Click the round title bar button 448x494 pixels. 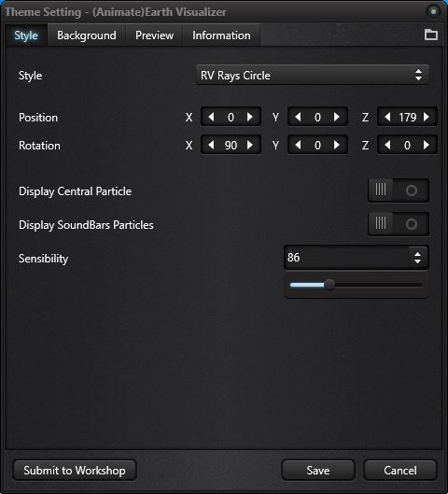(433, 11)
